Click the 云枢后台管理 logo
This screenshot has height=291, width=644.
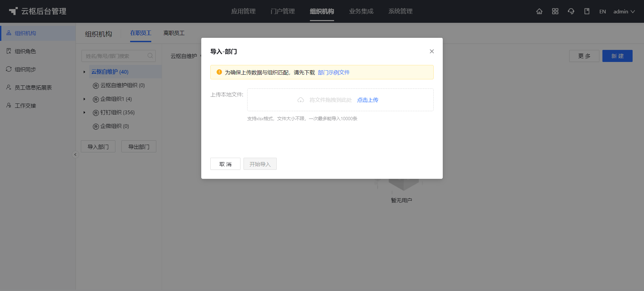[38, 11]
